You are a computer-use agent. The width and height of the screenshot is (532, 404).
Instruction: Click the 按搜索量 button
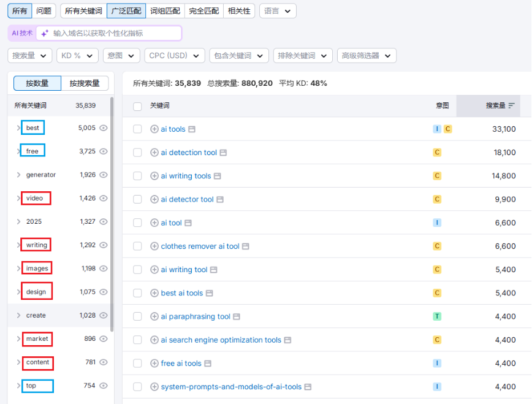pyautogui.click(x=85, y=83)
